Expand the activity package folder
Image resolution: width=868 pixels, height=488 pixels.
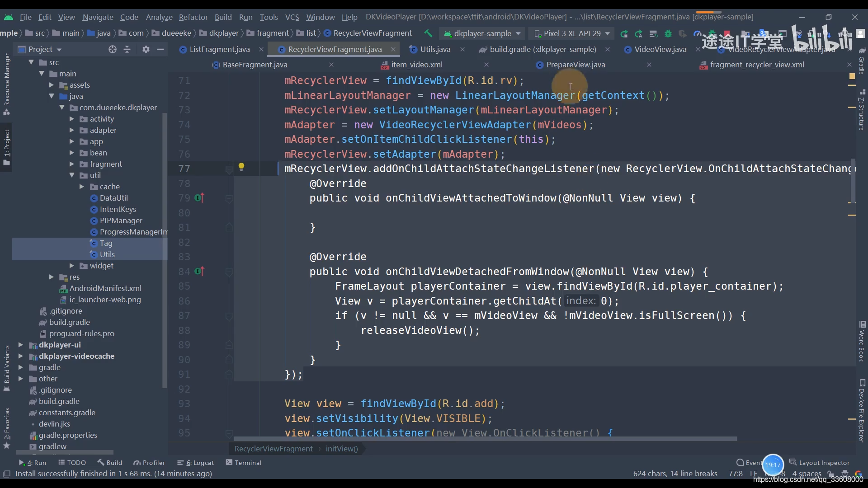(x=71, y=119)
